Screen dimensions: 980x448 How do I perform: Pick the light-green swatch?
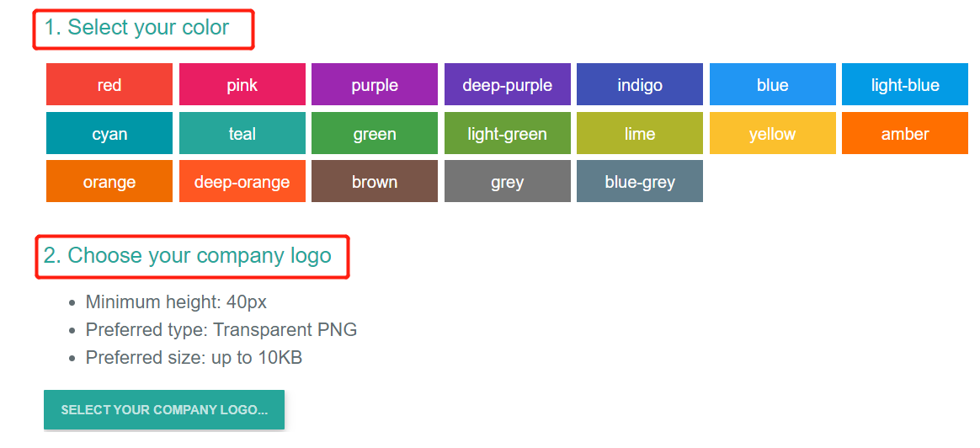point(508,133)
